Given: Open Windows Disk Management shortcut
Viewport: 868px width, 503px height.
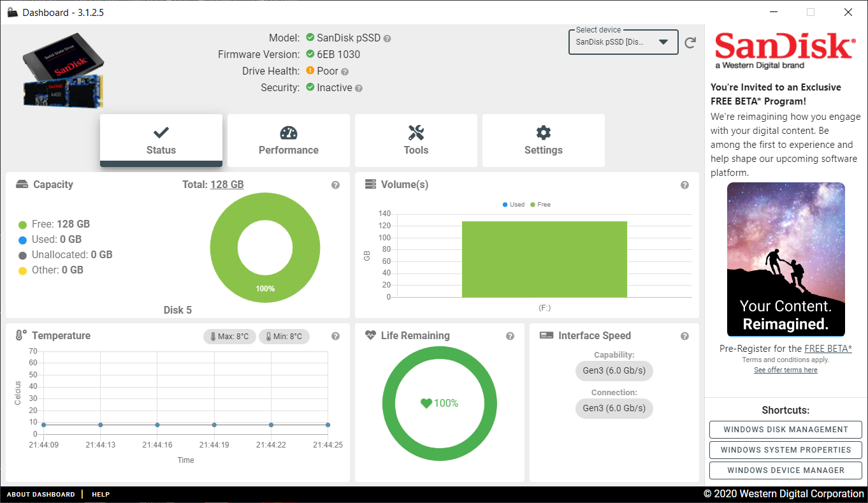Looking at the screenshot, I should click(x=785, y=430).
